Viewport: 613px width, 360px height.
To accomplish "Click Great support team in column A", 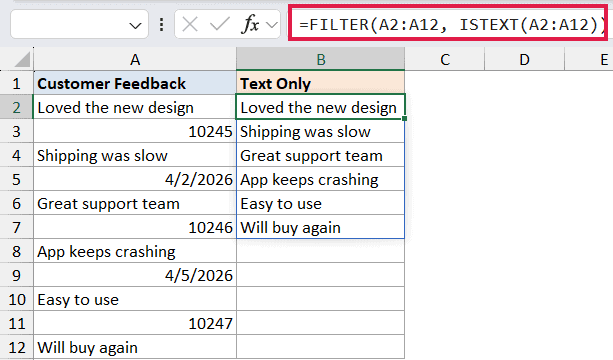I will click(135, 203).
